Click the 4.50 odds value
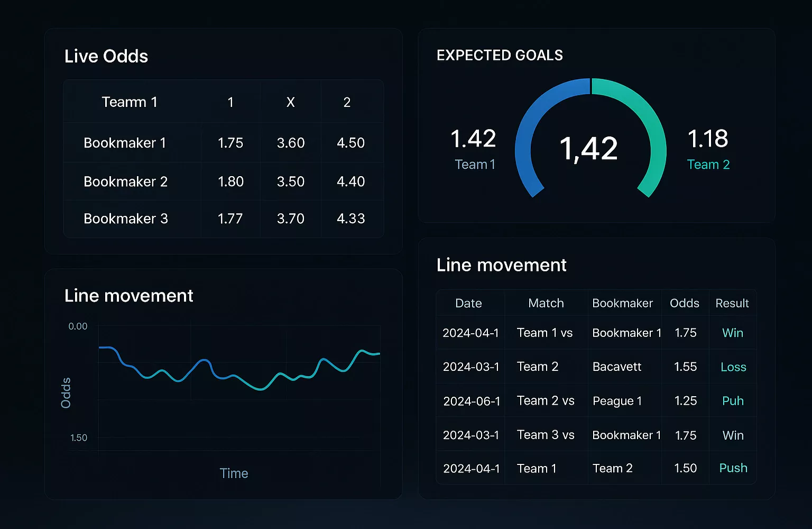 [350, 143]
